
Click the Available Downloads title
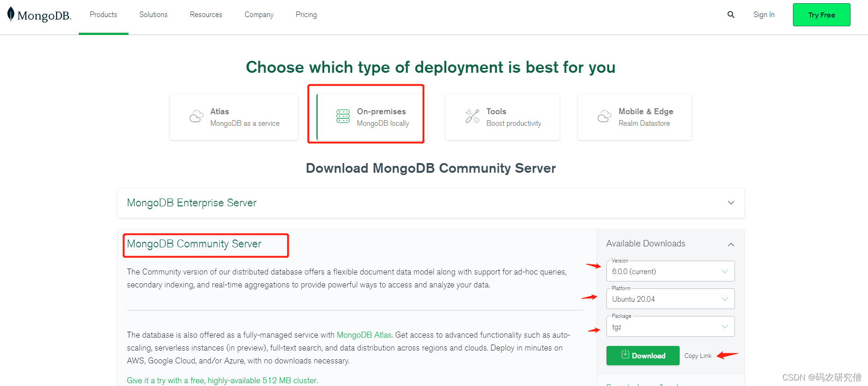(646, 244)
